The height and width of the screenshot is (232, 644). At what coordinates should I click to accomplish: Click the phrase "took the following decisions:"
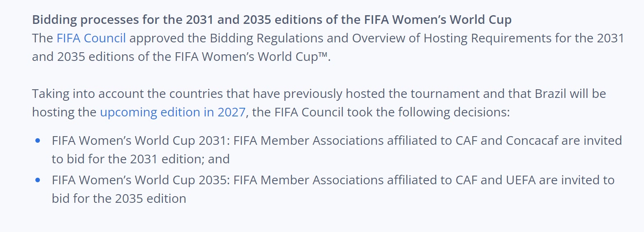click(428, 112)
